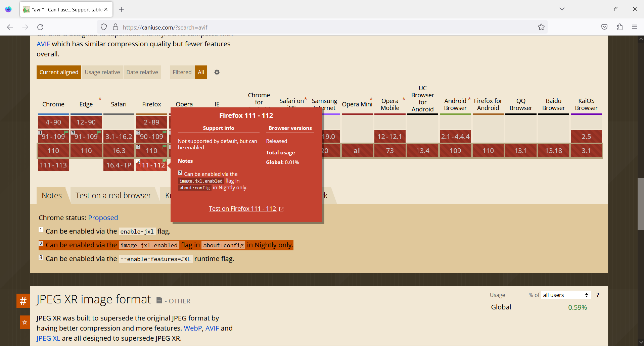The image size is (644, 346).
Task: Click the document icon next to JPEG XR heading
Action: 159,300
